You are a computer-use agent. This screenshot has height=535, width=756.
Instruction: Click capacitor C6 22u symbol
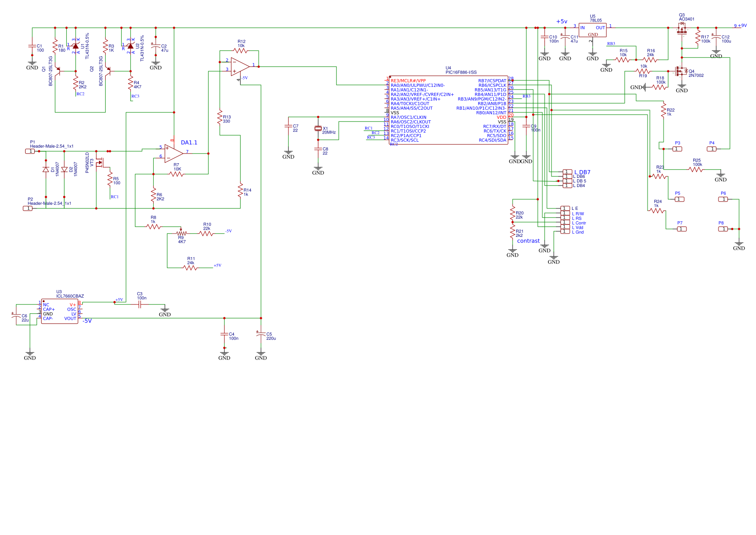16,316
